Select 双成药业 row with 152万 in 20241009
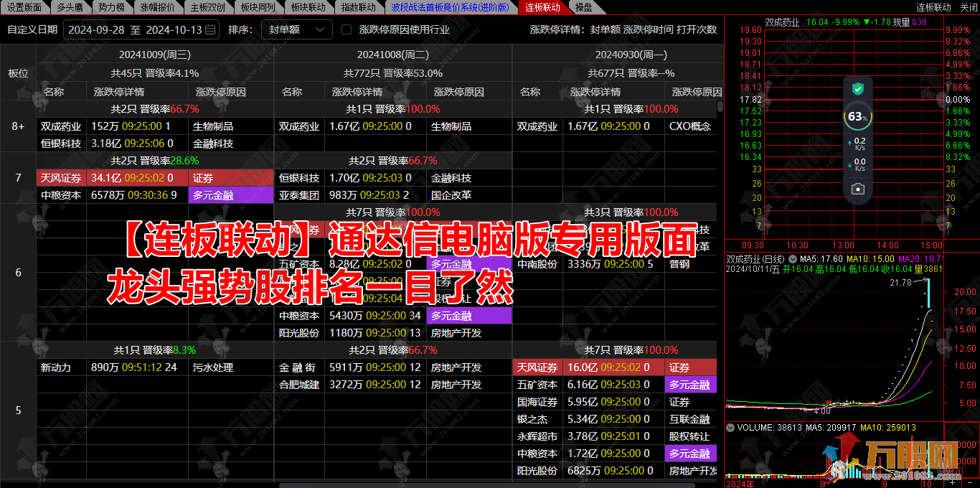Image resolution: width=980 pixels, height=488 pixels. coord(155,126)
